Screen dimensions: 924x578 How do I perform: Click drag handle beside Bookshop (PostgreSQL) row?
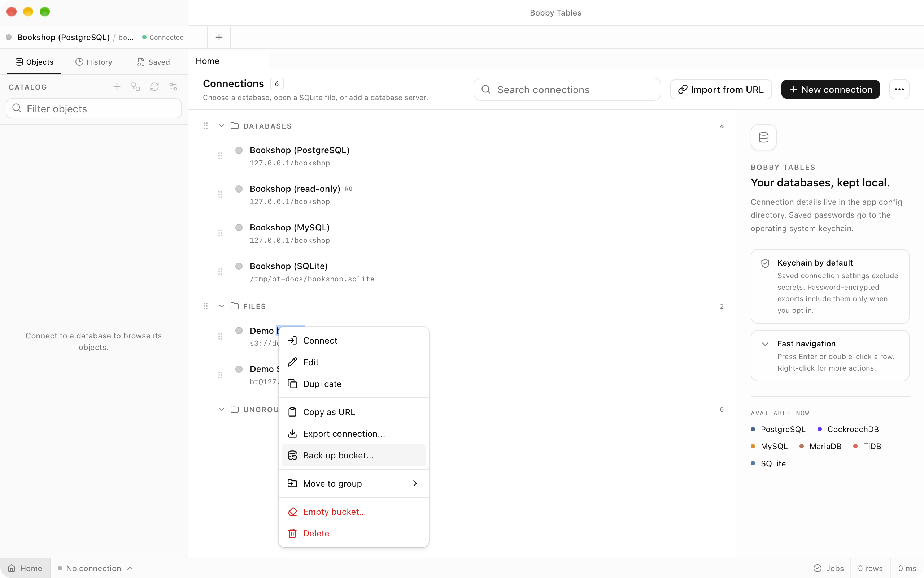pos(220,156)
